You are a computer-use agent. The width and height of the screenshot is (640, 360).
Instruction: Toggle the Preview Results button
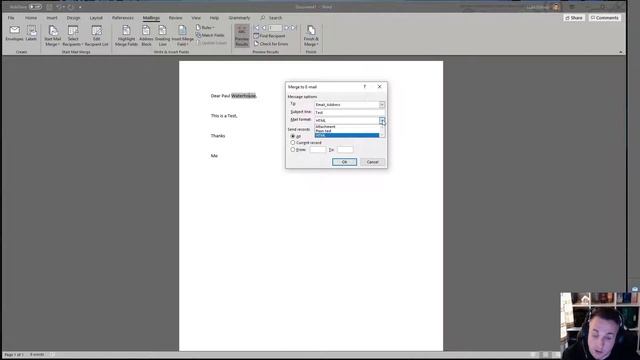(x=242, y=36)
